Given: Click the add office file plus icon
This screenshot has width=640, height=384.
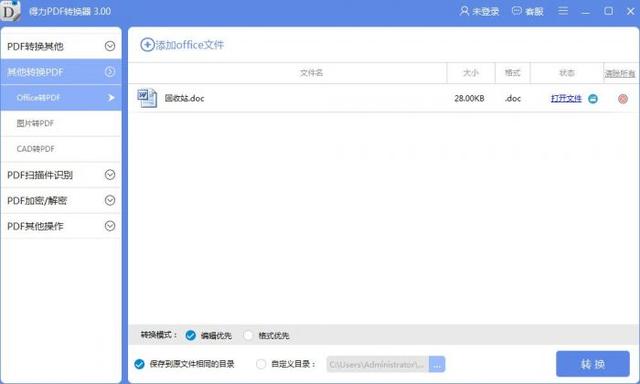Looking at the screenshot, I should 147,44.
